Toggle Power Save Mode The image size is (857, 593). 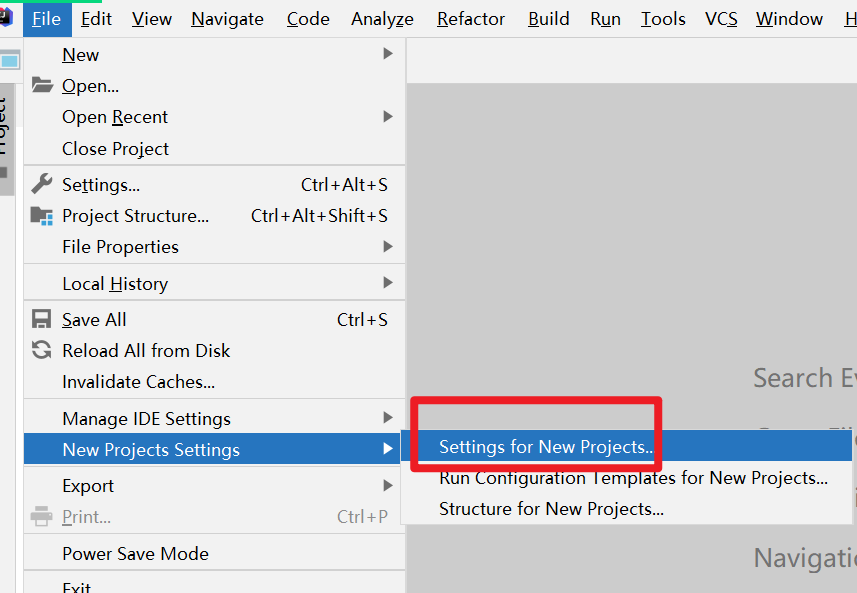(x=215, y=554)
